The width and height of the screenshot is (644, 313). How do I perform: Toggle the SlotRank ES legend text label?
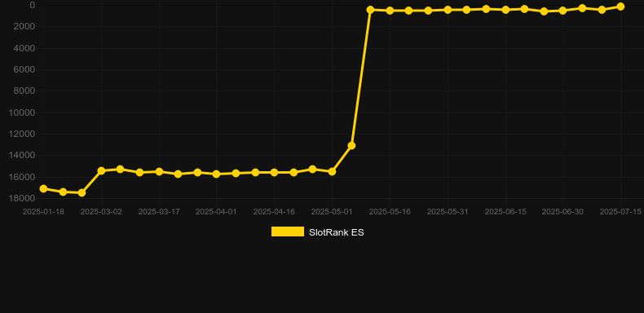[x=337, y=232]
